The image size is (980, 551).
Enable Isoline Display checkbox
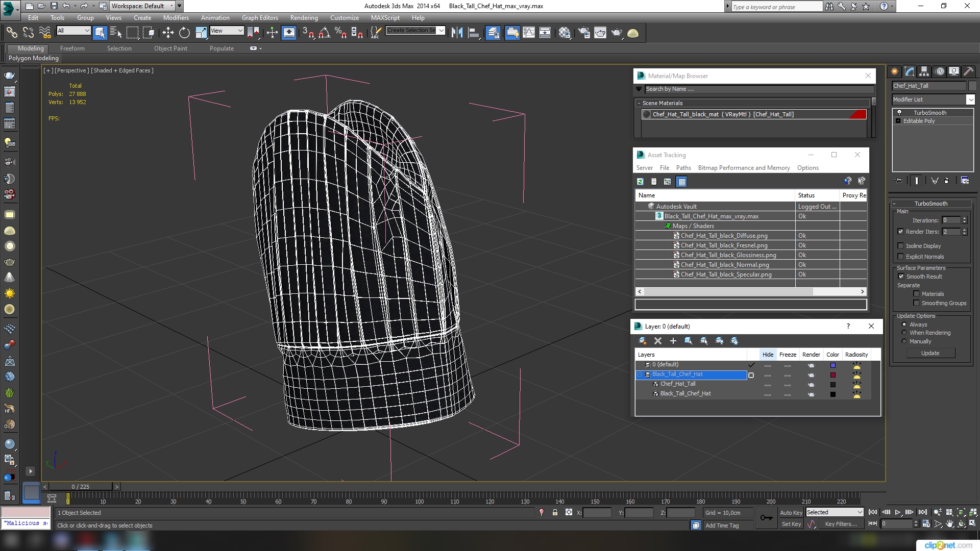pos(900,246)
